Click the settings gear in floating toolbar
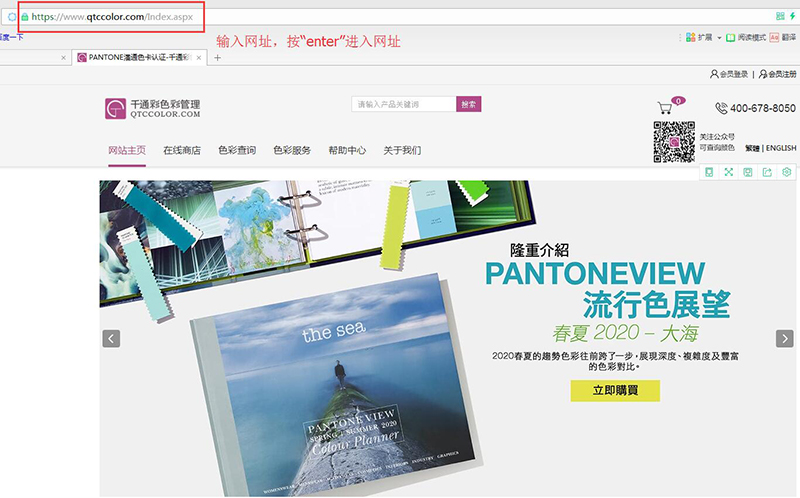800x498 pixels. [787, 172]
